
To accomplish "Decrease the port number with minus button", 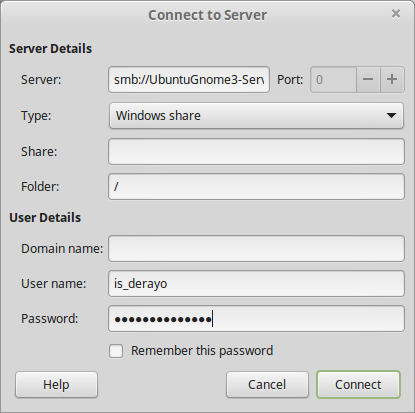I will point(368,80).
